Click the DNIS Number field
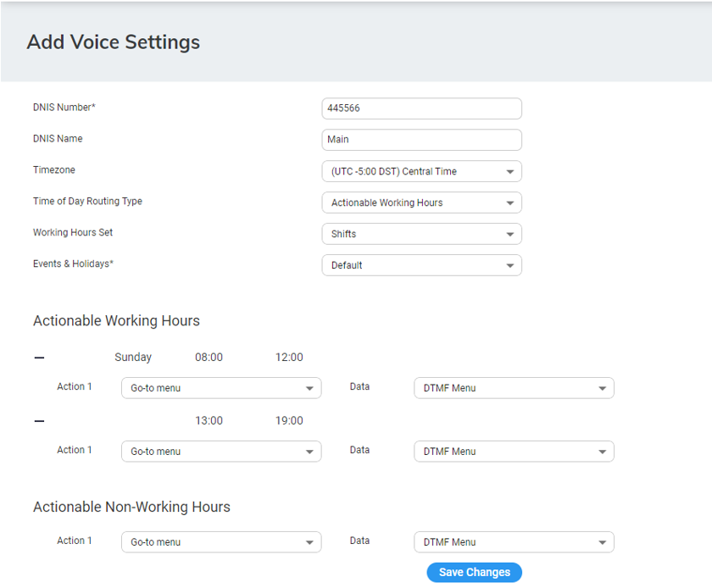Image resolution: width=712 pixels, height=588 pixels. click(421, 108)
